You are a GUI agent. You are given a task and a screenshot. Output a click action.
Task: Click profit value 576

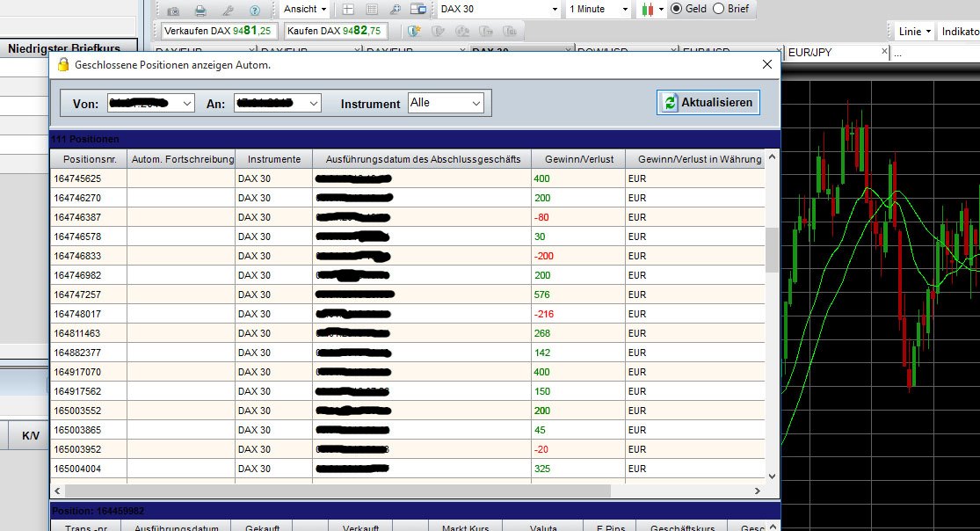point(542,295)
